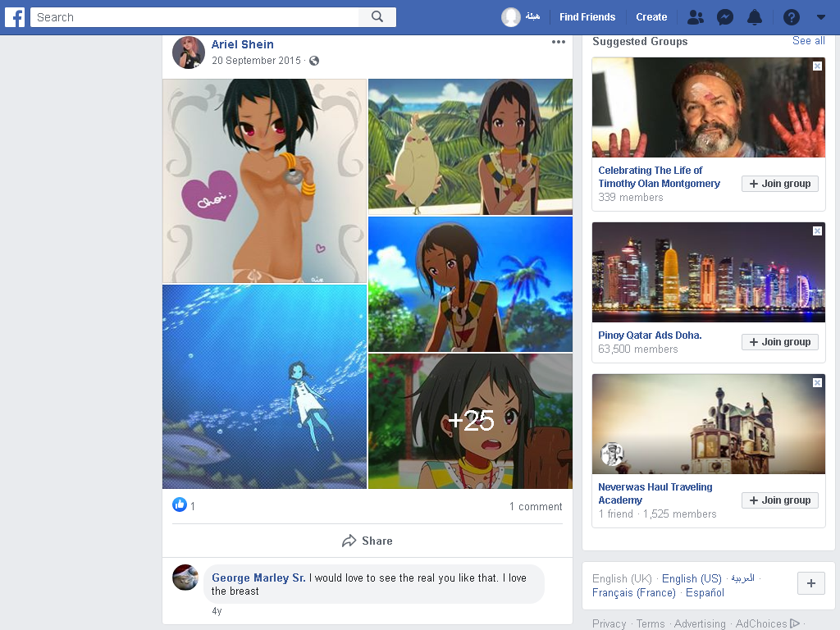Screen dimensions: 840x630
Task: Switch language to Arabic
Action: pyautogui.click(x=743, y=578)
